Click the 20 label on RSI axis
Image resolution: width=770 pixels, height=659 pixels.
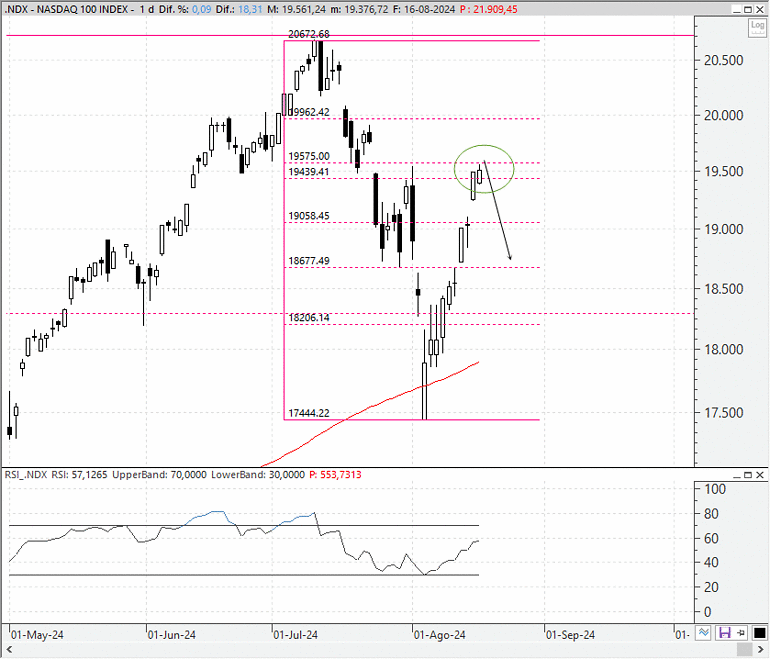(711, 587)
